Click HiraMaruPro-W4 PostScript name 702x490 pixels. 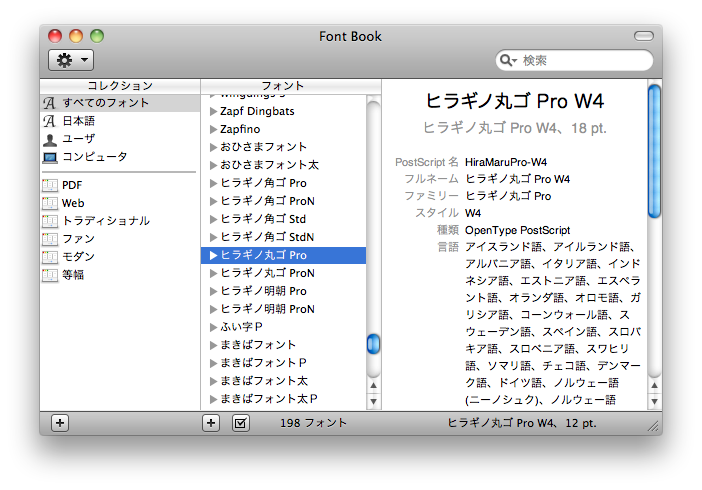506,162
